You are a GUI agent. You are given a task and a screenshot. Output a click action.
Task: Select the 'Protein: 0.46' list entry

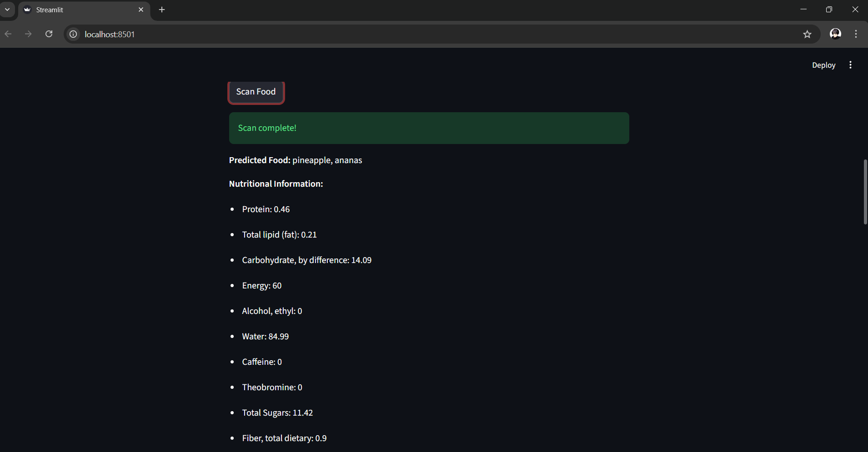point(266,209)
